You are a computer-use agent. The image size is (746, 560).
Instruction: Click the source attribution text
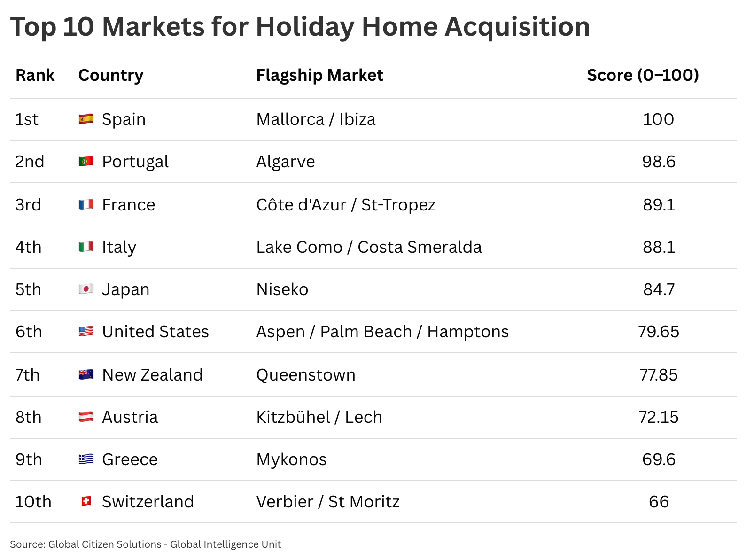pyautogui.click(x=146, y=544)
